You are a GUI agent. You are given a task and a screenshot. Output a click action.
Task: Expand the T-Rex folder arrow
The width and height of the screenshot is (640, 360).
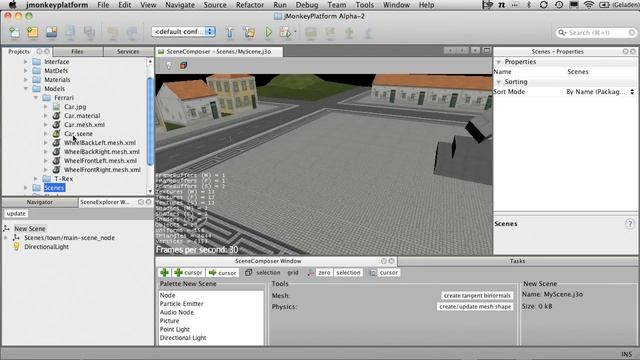point(36,178)
